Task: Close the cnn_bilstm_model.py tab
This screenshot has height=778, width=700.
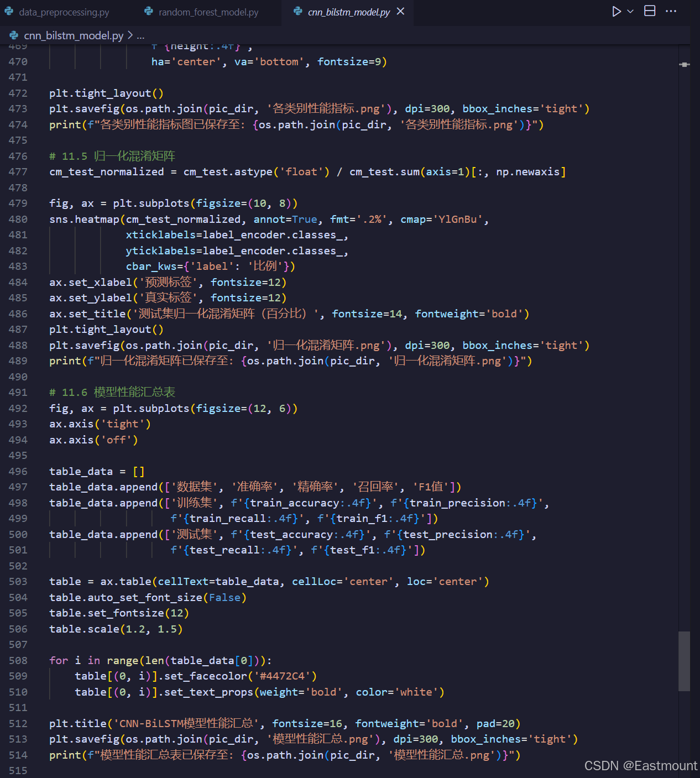Action: coord(401,12)
